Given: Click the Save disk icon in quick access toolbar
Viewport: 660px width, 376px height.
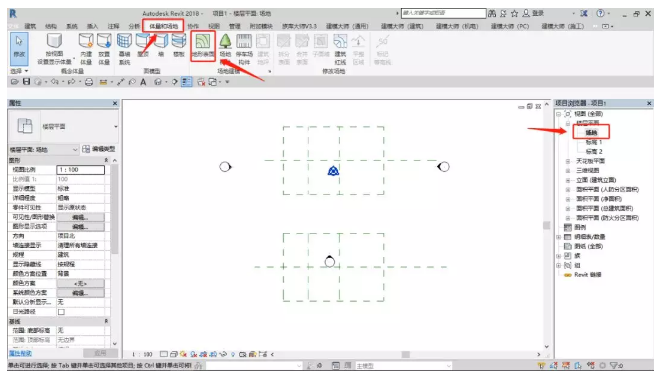Looking at the screenshot, I should point(26,82).
